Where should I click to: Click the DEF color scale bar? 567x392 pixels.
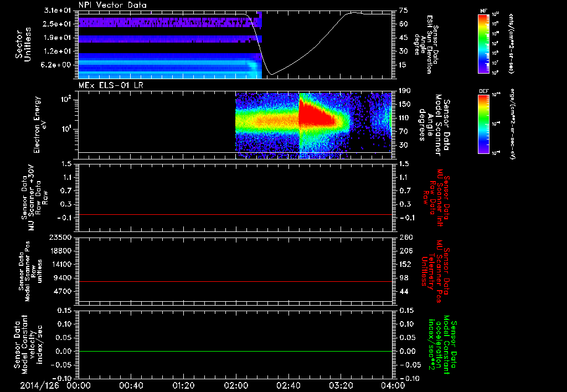[x=483, y=124]
